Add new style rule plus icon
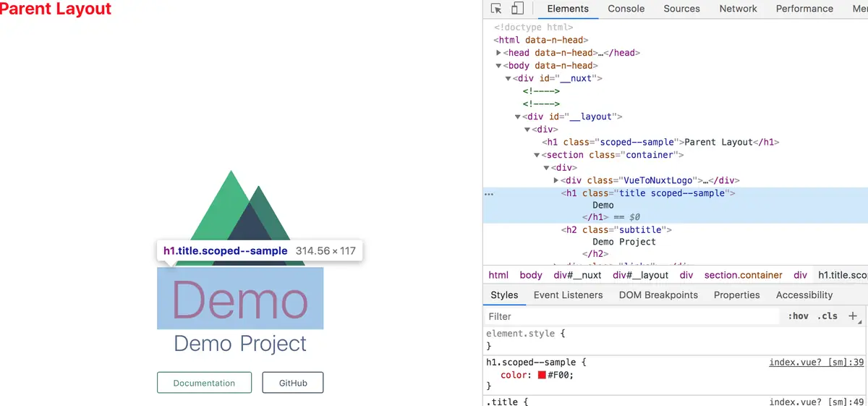 pyautogui.click(x=853, y=316)
